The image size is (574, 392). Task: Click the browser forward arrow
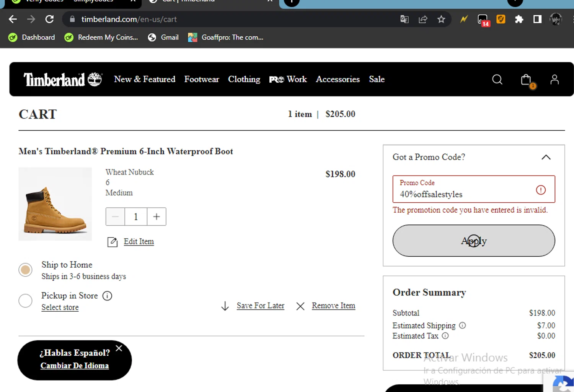[31, 19]
